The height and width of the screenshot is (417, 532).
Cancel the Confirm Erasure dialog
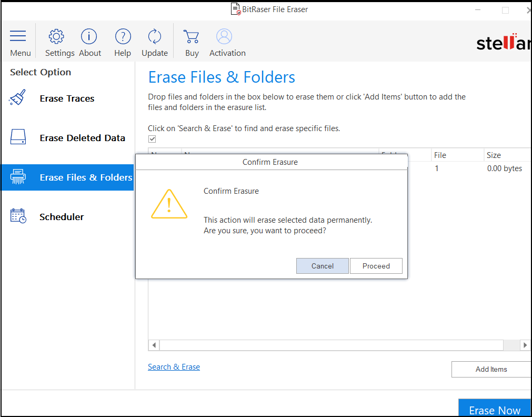[323, 266]
